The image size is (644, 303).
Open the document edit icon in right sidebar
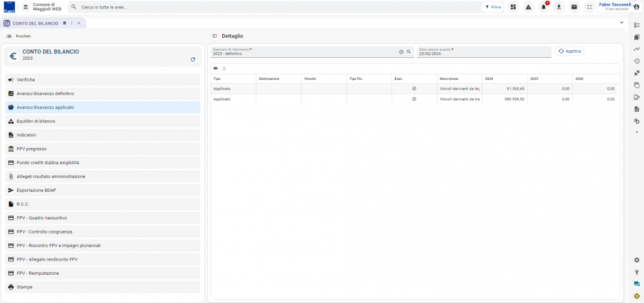click(637, 97)
